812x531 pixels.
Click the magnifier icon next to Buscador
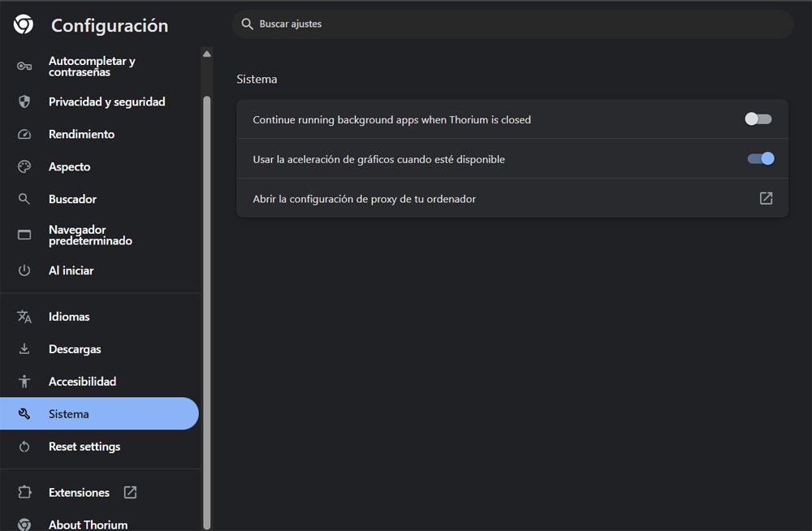(x=24, y=199)
